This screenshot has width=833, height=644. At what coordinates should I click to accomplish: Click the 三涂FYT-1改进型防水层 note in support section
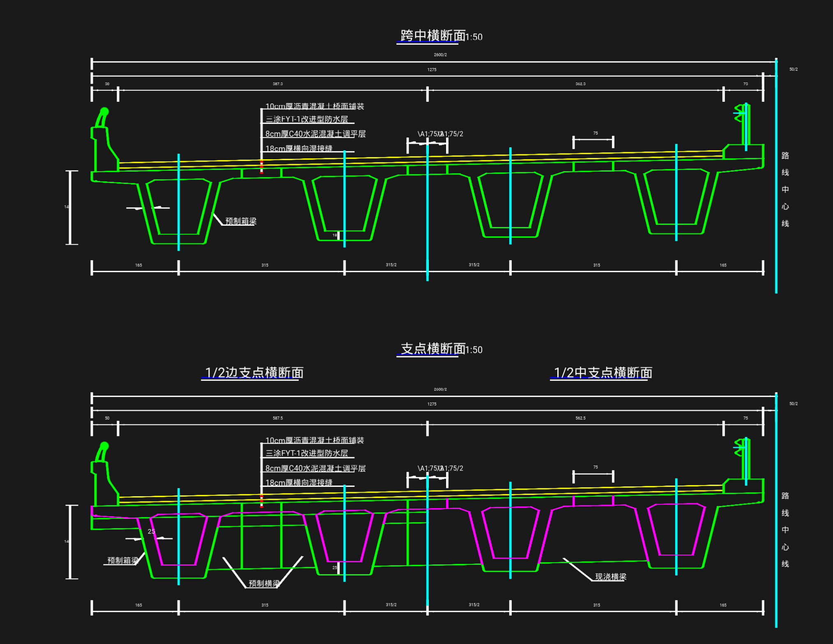pos(306,453)
